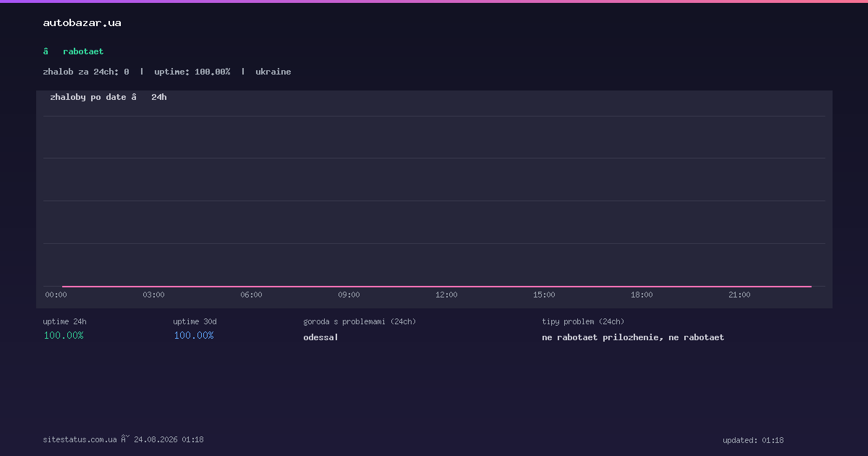Click the 03:00 time axis label
Screen dimensions: 868x456
(x=153, y=295)
